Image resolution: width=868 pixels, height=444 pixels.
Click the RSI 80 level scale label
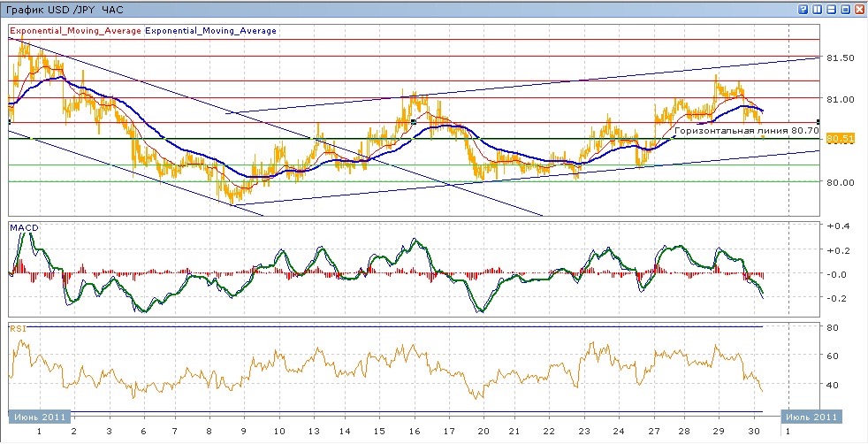click(x=832, y=328)
